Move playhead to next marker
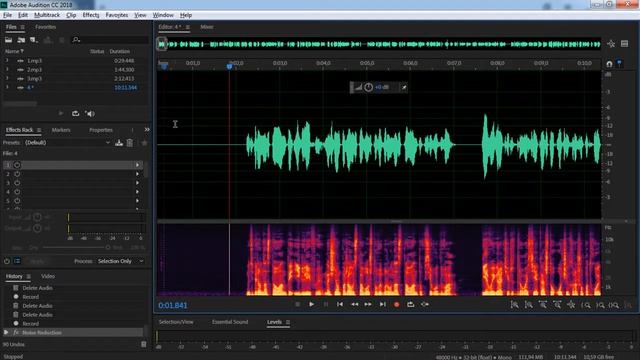 (x=382, y=304)
